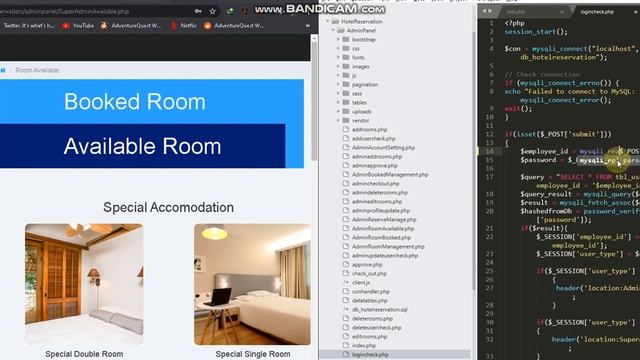The height and width of the screenshot is (360, 640).
Task: Open admindeleterooms.php file
Action: coord(380,193)
